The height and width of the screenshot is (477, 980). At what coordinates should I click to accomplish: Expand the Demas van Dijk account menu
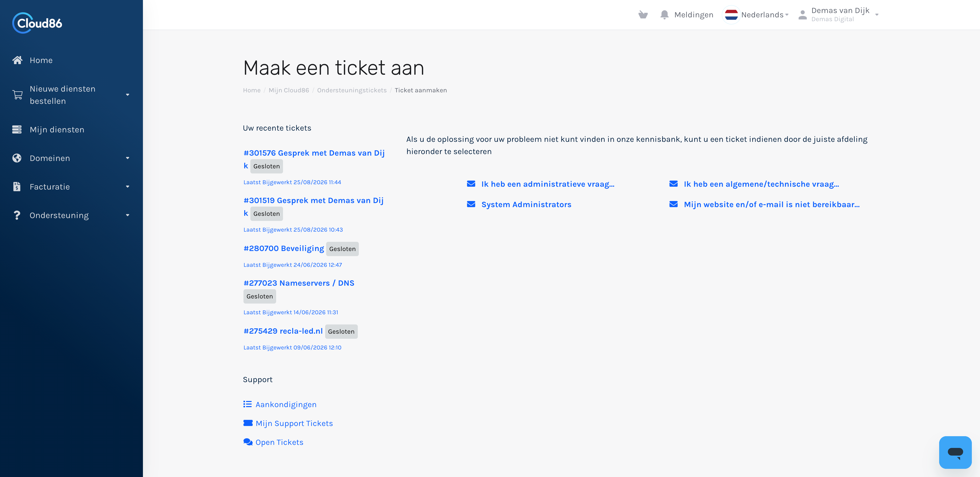coord(844,15)
